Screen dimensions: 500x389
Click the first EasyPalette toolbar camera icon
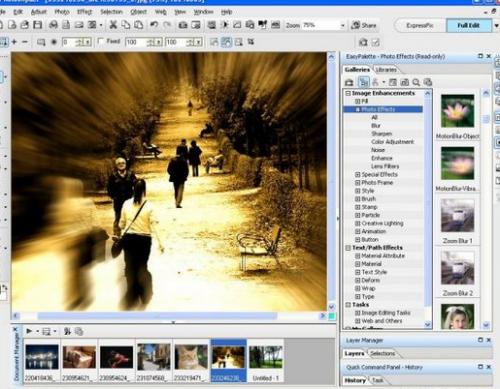click(349, 82)
